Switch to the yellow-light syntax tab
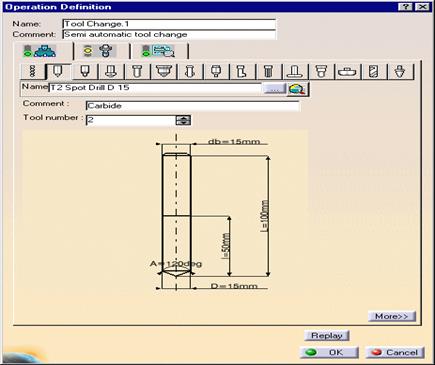This screenshot has height=365, width=435. [101, 51]
